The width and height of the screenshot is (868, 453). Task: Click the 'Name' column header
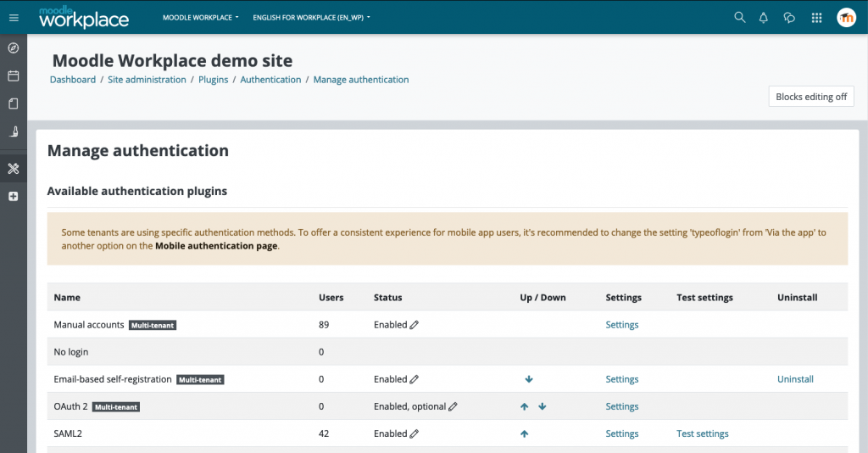pyautogui.click(x=67, y=298)
